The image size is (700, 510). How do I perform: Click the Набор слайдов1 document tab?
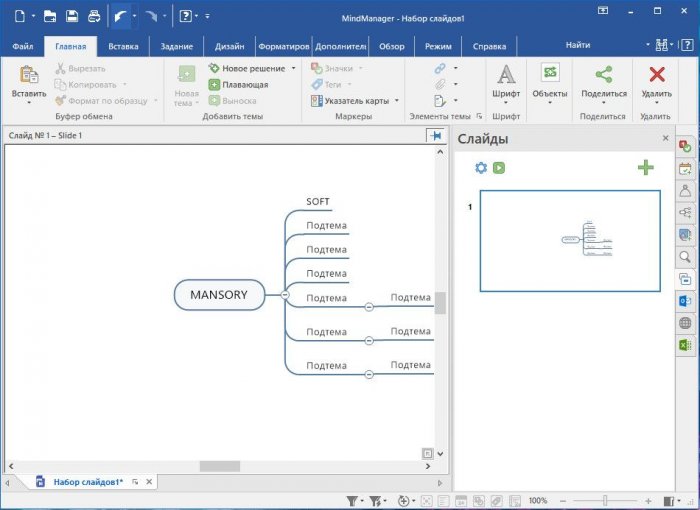88,482
